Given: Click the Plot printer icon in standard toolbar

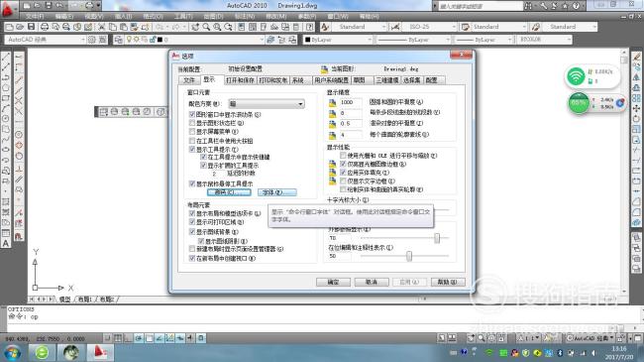Looking at the screenshot, I should click(x=45, y=27).
